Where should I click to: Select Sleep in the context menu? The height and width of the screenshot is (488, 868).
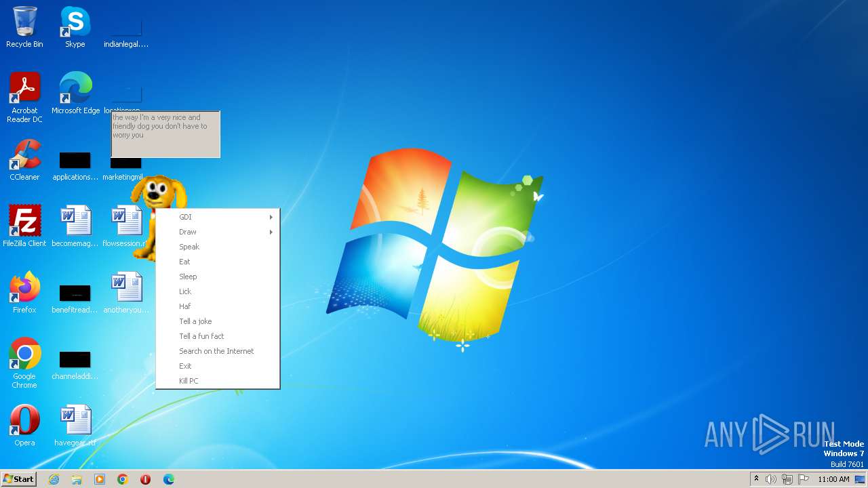coord(218,277)
